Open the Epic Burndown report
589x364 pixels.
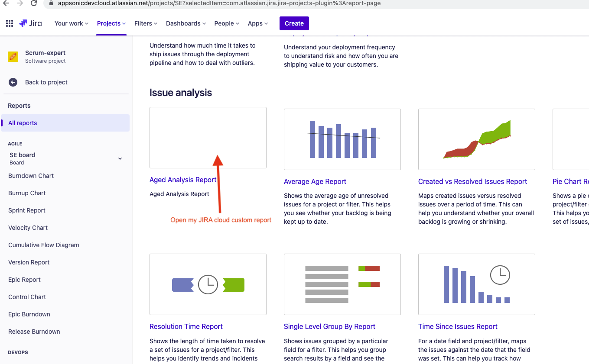pyautogui.click(x=29, y=314)
